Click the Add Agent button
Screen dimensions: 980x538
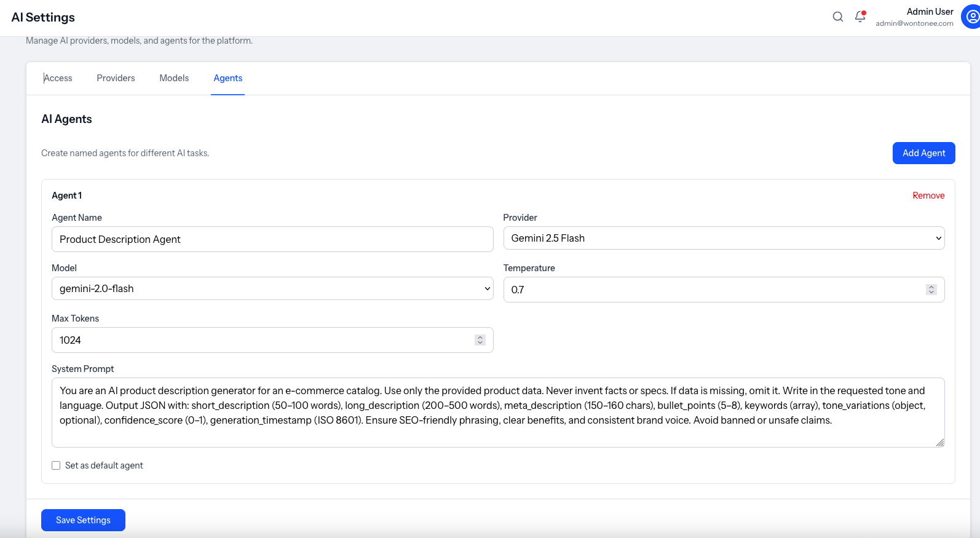point(923,153)
